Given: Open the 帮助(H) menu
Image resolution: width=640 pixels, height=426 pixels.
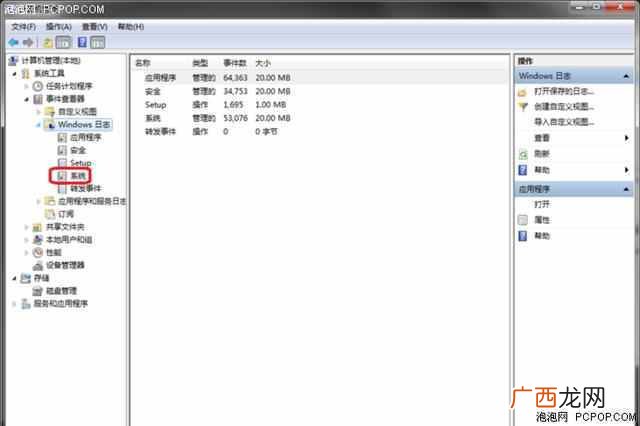Looking at the screenshot, I should pos(131,27).
